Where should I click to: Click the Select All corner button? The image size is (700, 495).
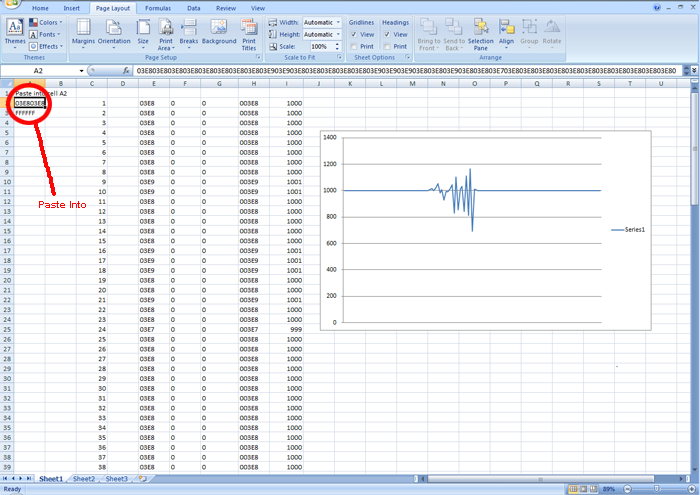[7, 83]
